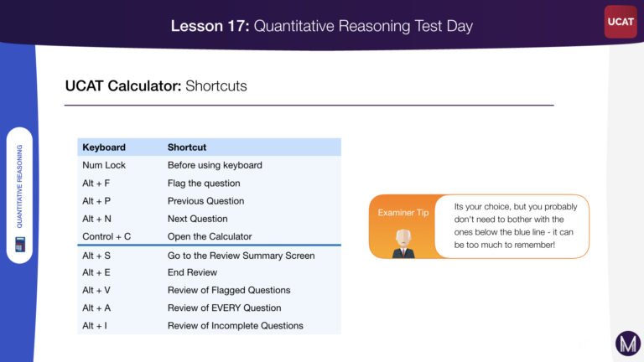Click the Alt + F shortcut cell
The image size is (644, 362).
pos(96,183)
